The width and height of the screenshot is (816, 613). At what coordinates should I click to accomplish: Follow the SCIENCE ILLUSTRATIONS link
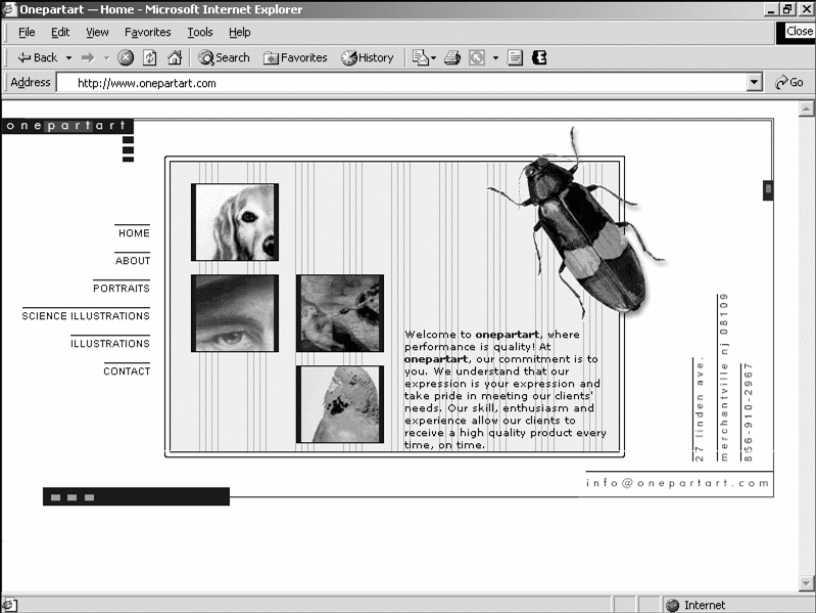click(x=86, y=316)
